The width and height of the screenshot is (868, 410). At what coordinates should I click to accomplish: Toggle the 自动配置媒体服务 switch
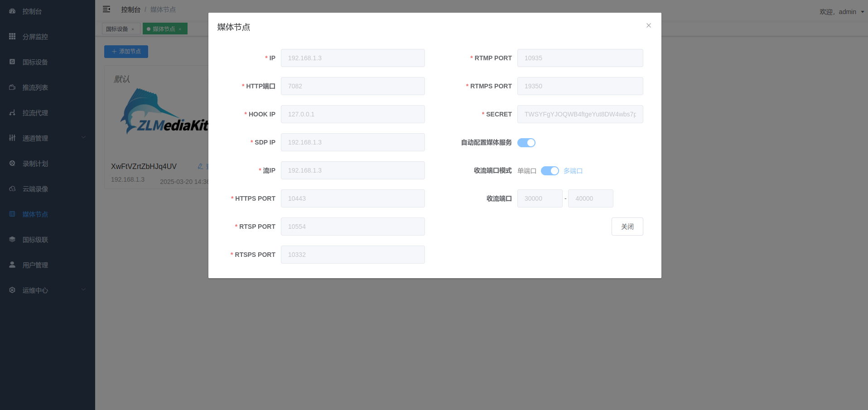pos(526,143)
